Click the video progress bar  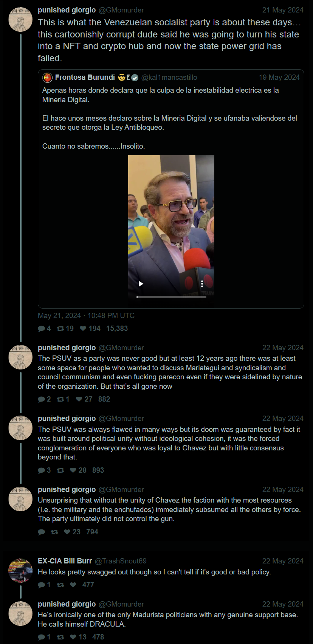(171, 297)
